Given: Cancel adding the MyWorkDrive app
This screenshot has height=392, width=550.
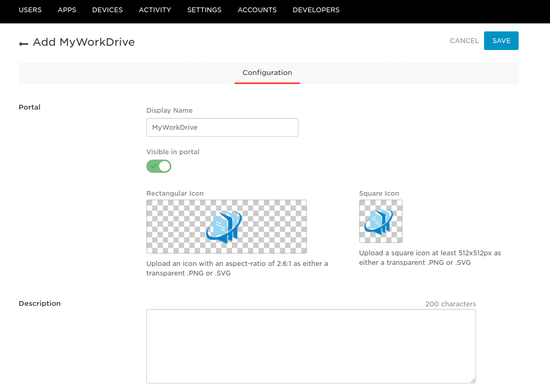Looking at the screenshot, I should click(x=464, y=41).
